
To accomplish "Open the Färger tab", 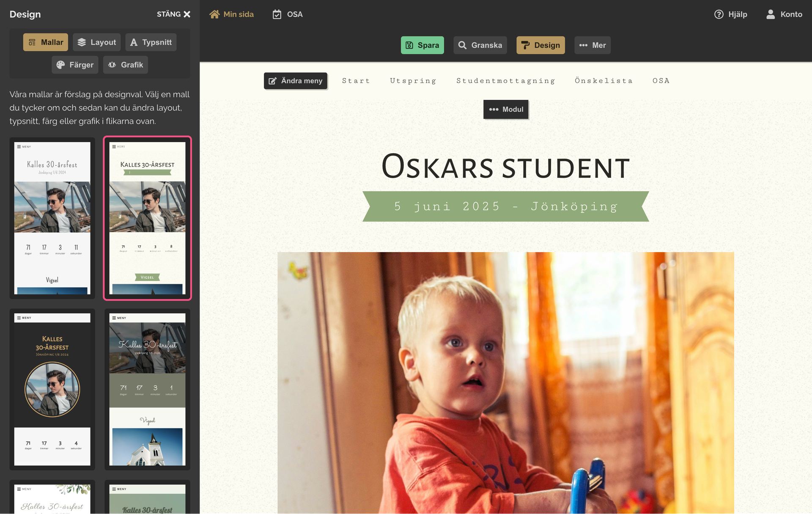I will point(75,65).
